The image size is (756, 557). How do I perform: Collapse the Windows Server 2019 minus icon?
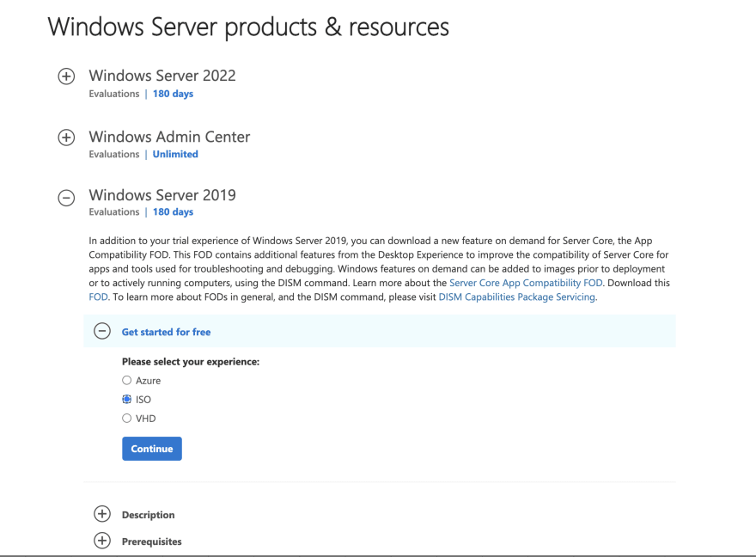click(66, 198)
